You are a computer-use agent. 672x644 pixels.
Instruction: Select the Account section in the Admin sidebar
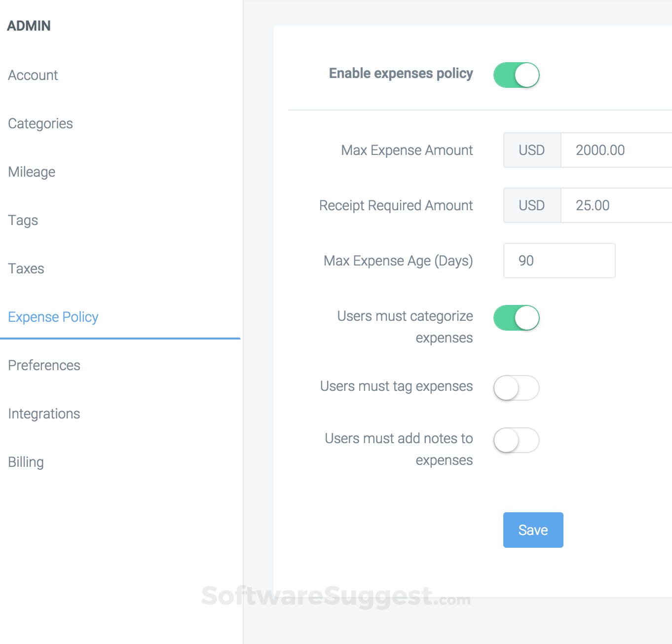33,75
